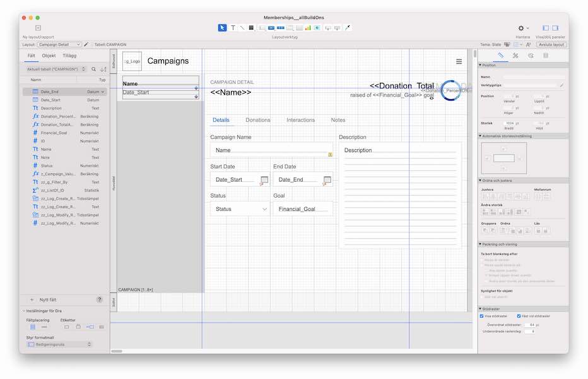Toggle the Visa stödraster checkbox
The image size is (588, 379).
pos(482,316)
